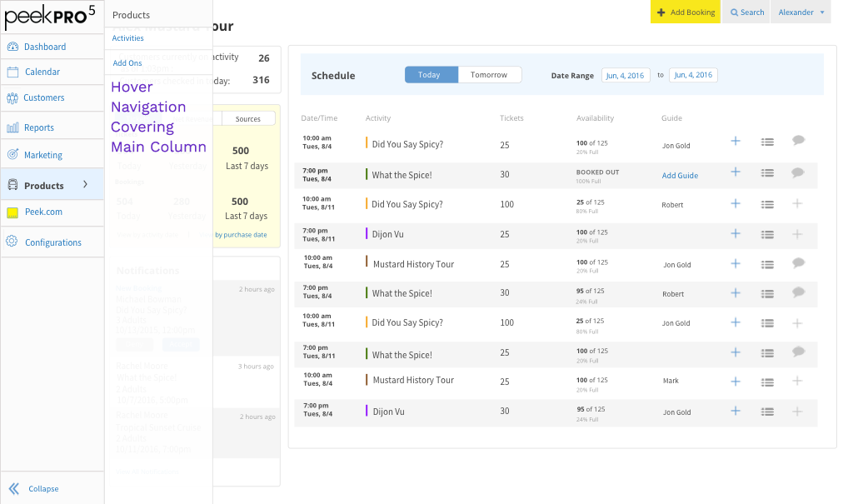The image size is (853, 504).
Task: Open list for Did You Say Spicy? 8/4 row
Action: point(767,142)
